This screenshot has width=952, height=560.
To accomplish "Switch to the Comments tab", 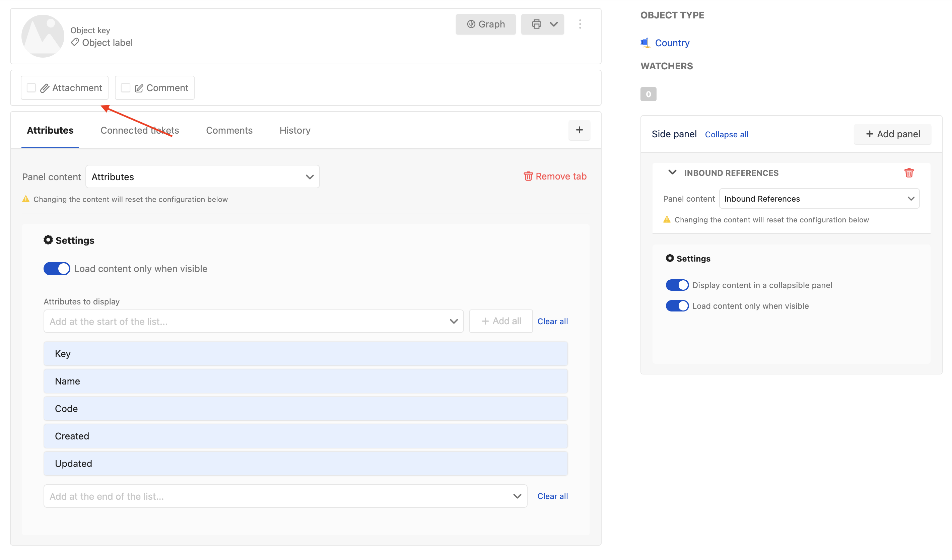I will [x=229, y=130].
